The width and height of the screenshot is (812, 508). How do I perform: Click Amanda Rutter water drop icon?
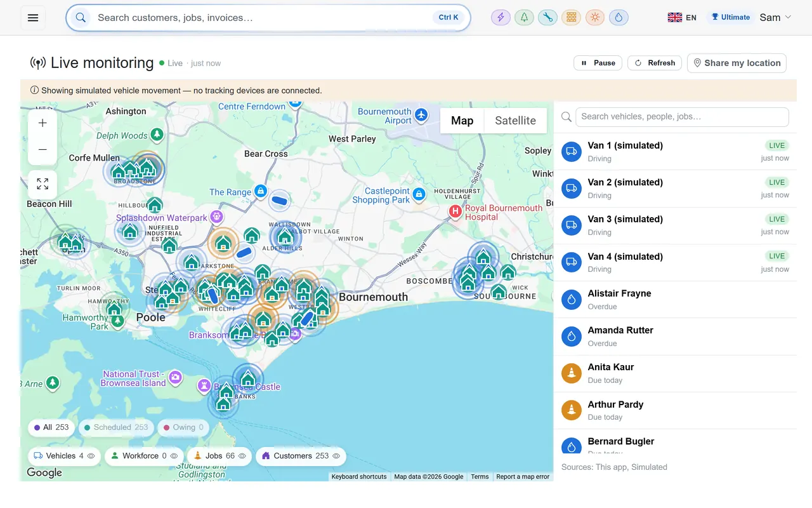[572, 337]
